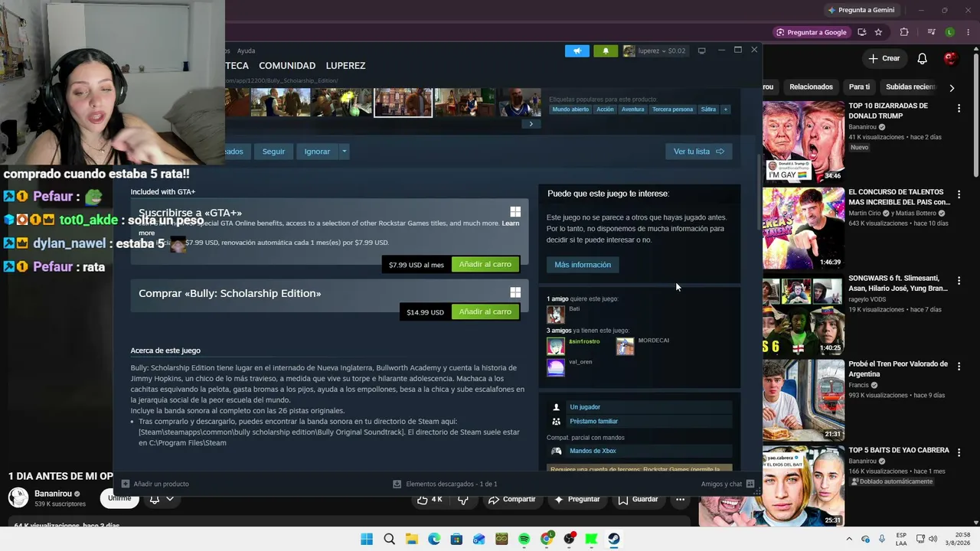This screenshot has width=980, height=551.
Task: Click the Sátira tag
Action: pyautogui.click(x=708, y=109)
